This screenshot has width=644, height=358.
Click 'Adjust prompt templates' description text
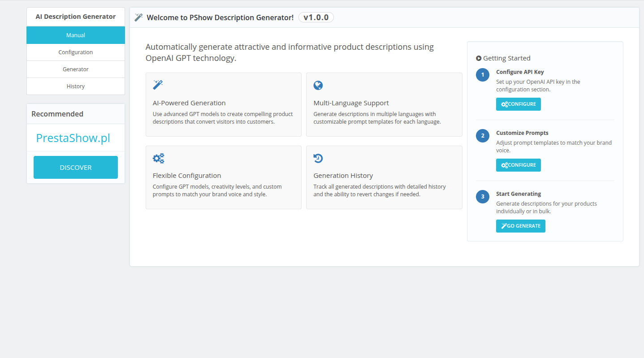coord(554,147)
